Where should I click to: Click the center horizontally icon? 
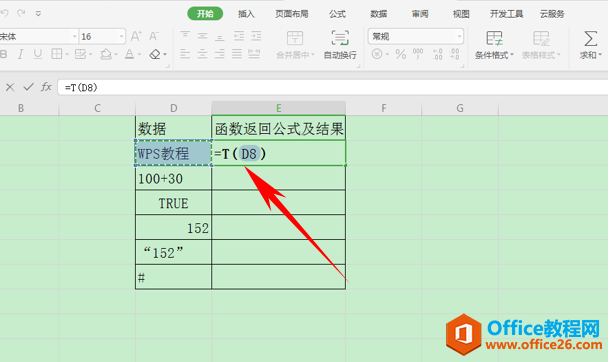click(x=202, y=54)
